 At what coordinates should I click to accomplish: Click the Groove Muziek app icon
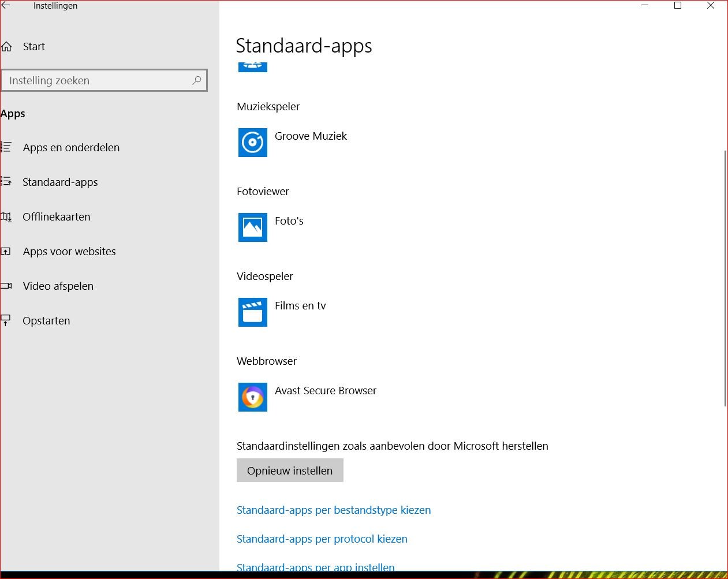pyautogui.click(x=253, y=142)
